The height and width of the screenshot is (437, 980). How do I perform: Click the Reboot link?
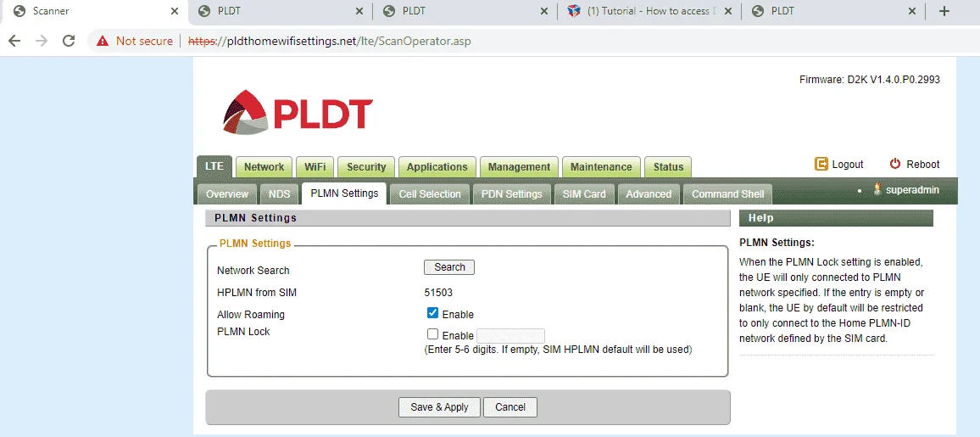click(x=923, y=165)
